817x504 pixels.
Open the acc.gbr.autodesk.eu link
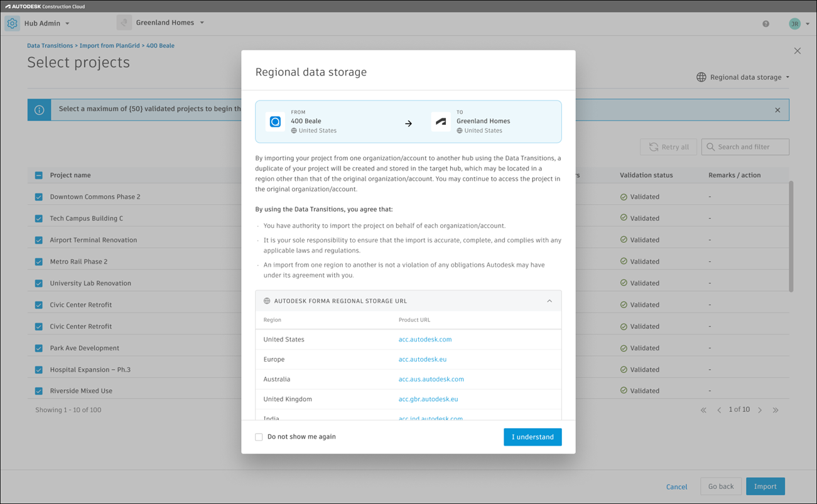[x=428, y=399]
